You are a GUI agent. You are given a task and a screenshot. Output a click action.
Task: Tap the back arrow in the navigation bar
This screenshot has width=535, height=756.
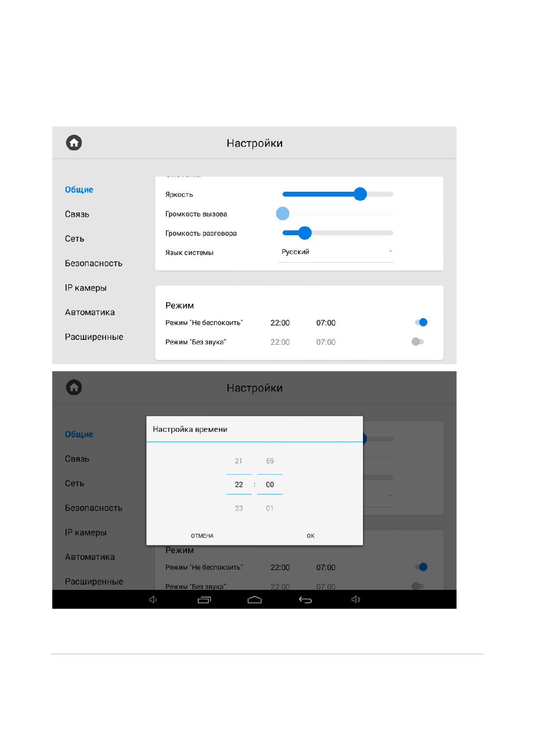pyautogui.click(x=305, y=600)
